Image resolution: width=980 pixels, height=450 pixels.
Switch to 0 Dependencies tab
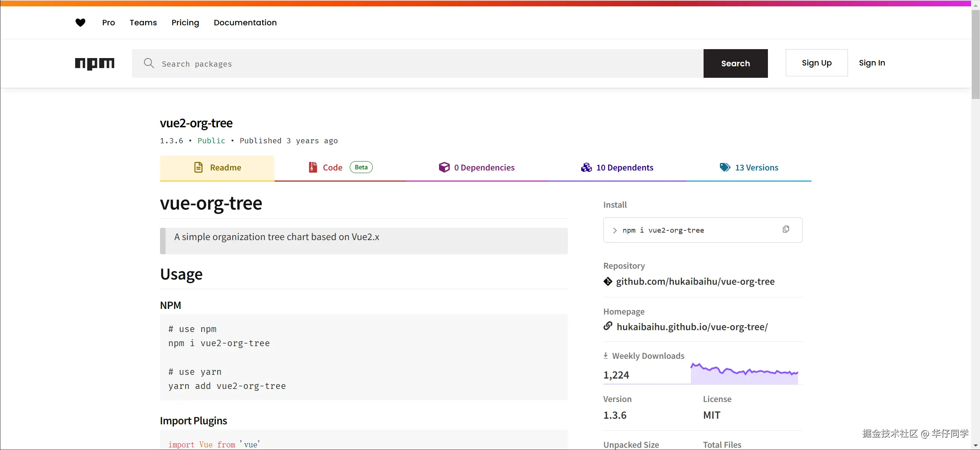[x=476, y=167]
